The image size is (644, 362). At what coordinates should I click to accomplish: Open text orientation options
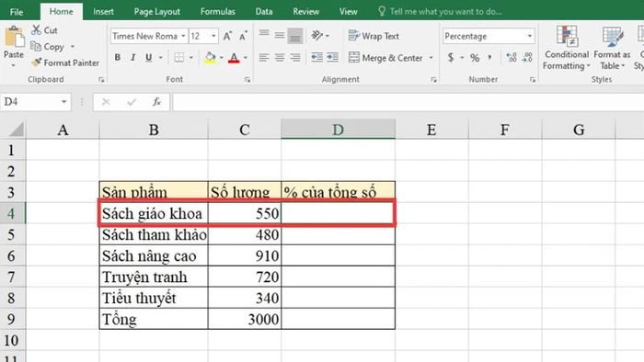[320, 36]
